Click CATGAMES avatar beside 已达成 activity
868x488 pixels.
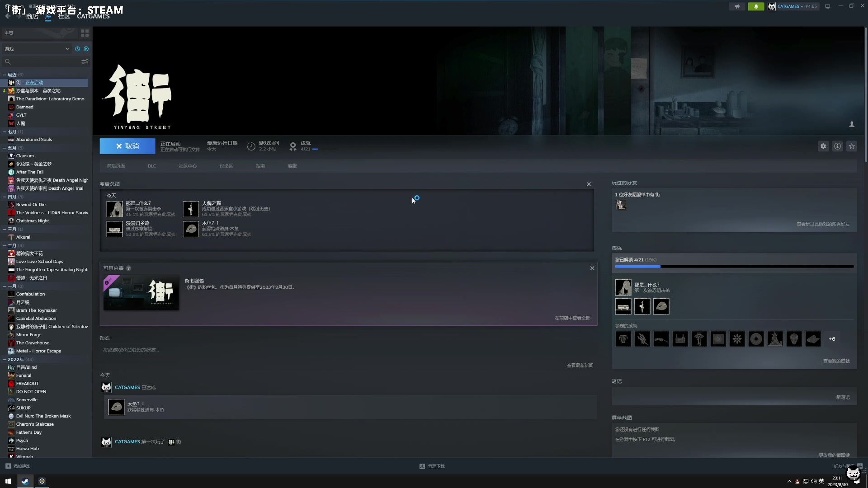point(106,387)
